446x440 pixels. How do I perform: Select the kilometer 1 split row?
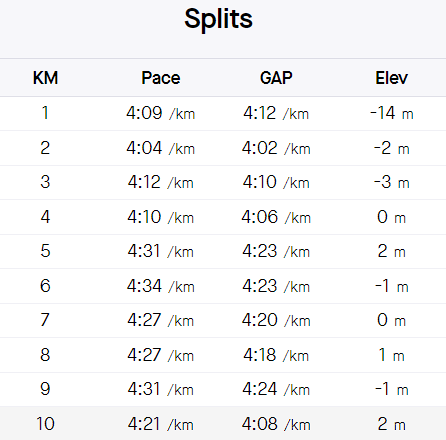coord(223,113)
